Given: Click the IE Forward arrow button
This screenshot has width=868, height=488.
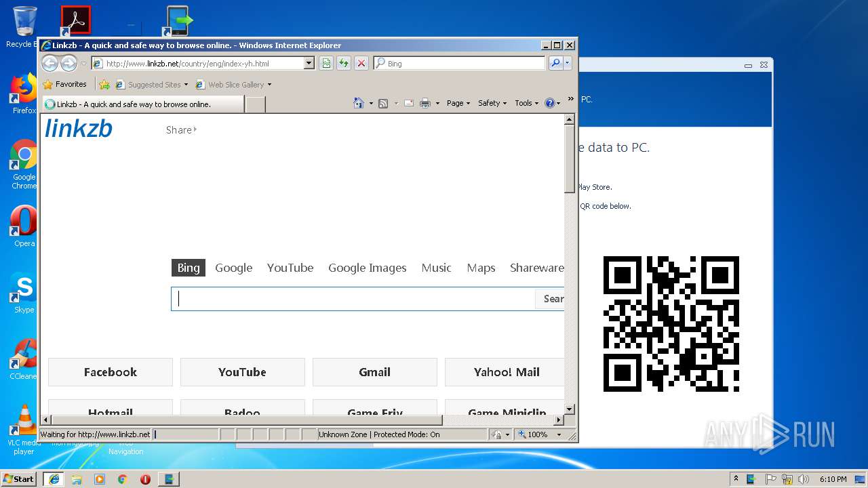Looking at the screenshot, I should tap(68, 63).
